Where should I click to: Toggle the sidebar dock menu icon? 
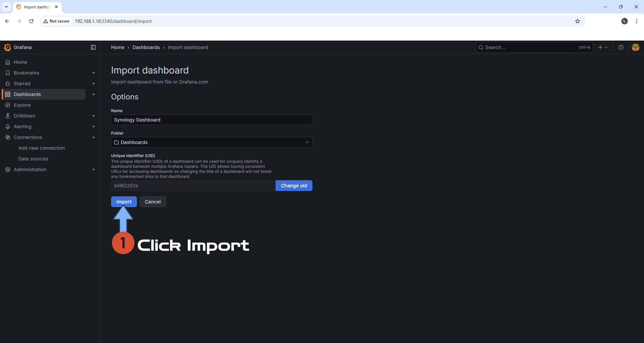pyautogui.click(x=93, y=47)
